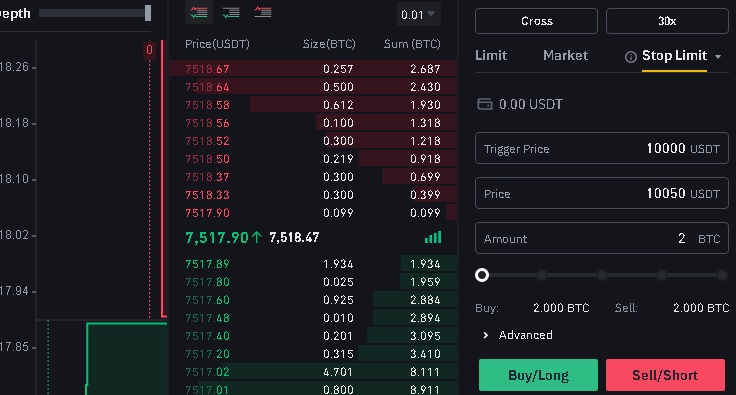Click the green price up arrow

(256, 237)
